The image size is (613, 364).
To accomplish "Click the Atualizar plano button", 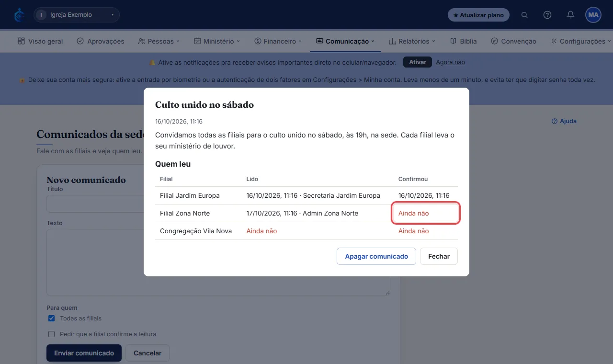I will coord(478,15).
